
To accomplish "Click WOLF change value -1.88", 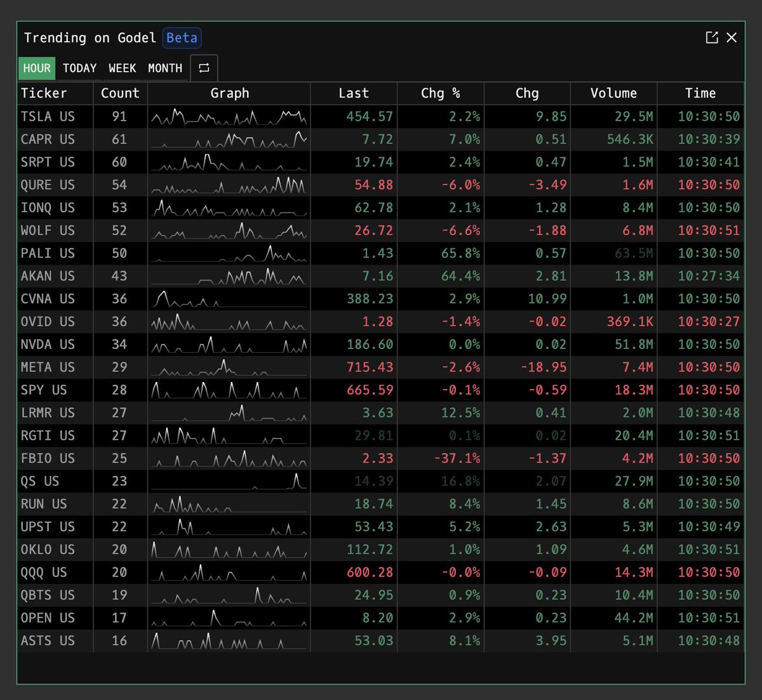I will [x=547, y=231].
